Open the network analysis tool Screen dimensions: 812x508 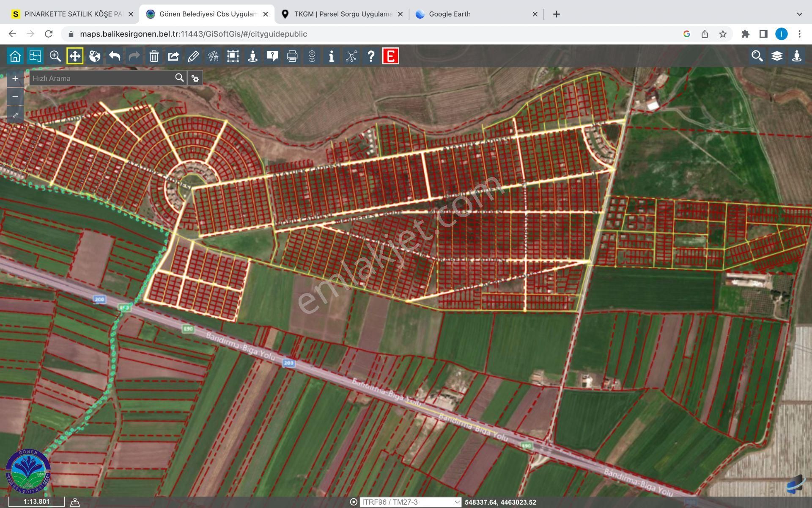(x=351, y=56)
